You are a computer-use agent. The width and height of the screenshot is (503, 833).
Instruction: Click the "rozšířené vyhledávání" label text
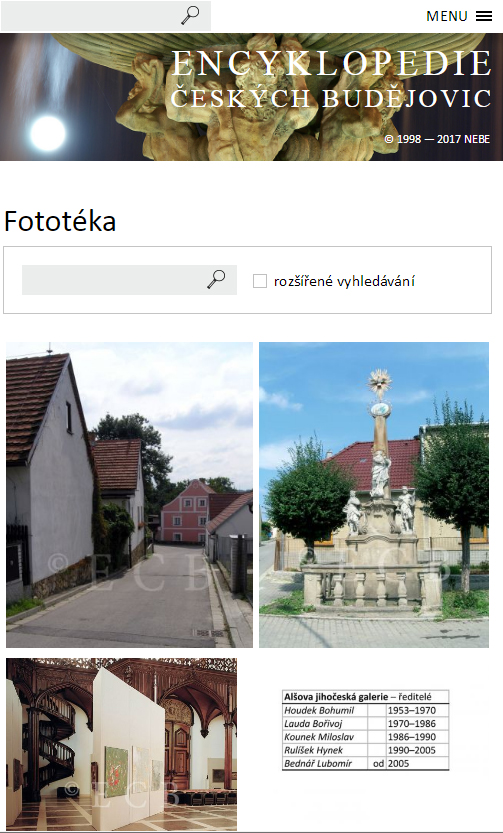click(344, 281)
